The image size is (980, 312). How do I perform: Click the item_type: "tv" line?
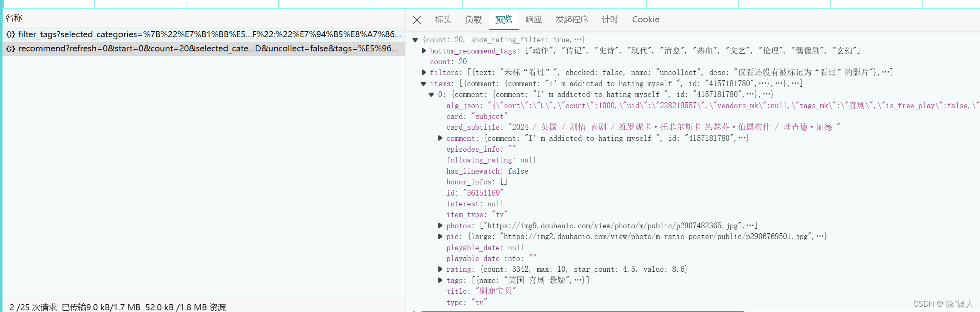click(x=477, y=215)
